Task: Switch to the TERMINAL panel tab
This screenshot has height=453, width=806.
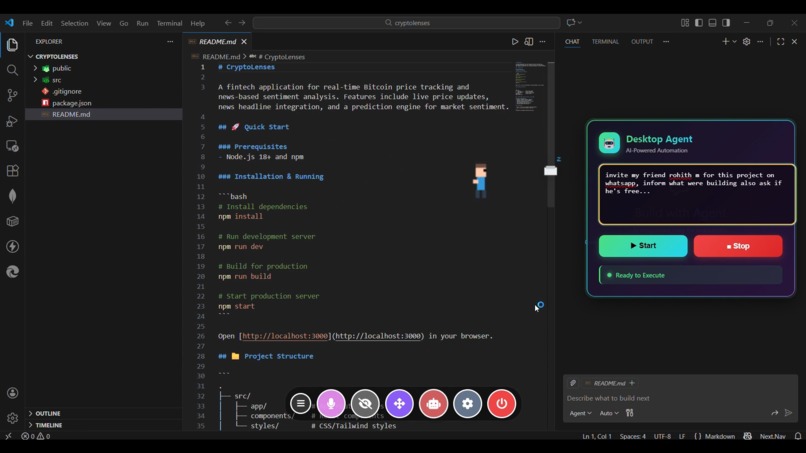Action: tap(605, 42)
